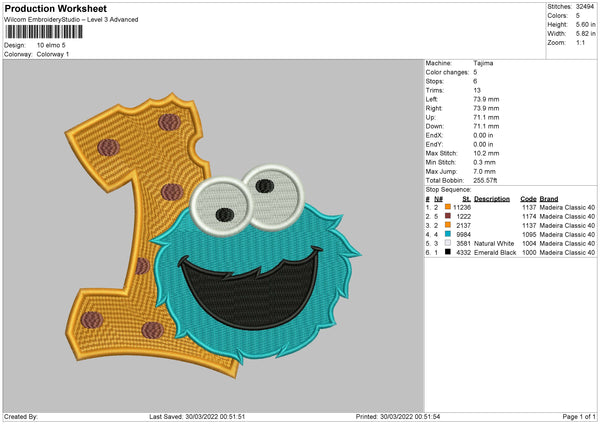
Task: Click the 'St.' column header
Action: click(466, 199)
